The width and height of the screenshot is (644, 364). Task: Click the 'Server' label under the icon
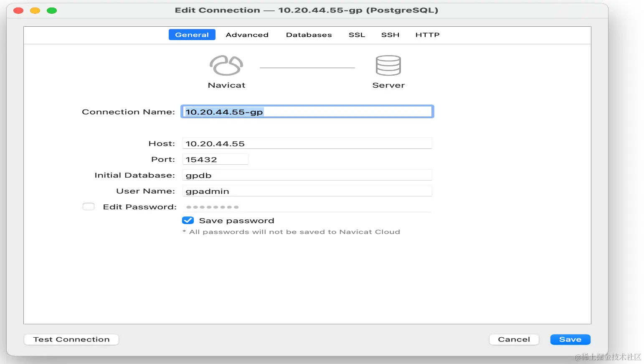pos(389,85)
